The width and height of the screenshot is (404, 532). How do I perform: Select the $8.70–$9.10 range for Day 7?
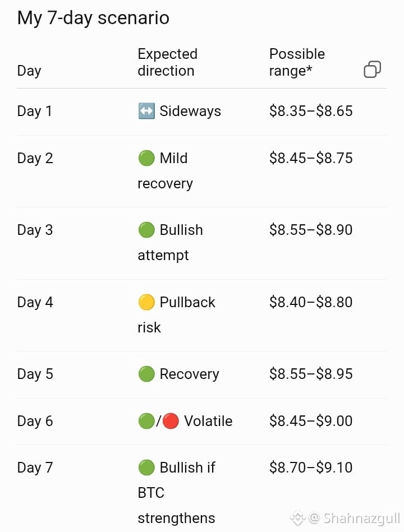pos(311,468)
